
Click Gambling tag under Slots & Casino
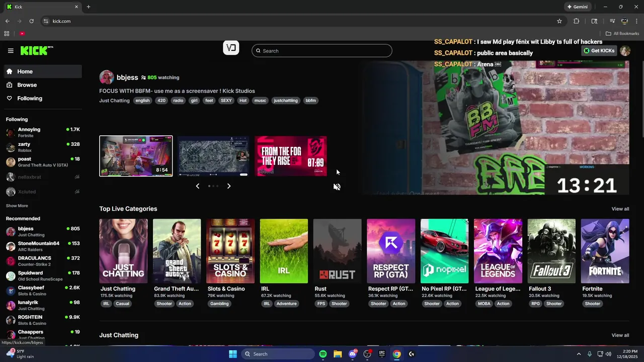(x=219, y=304)
